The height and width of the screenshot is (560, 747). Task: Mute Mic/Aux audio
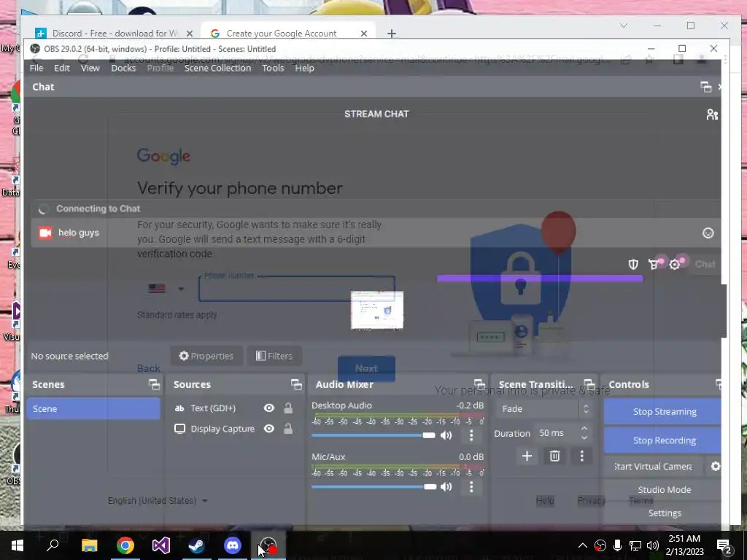[446, 486]
